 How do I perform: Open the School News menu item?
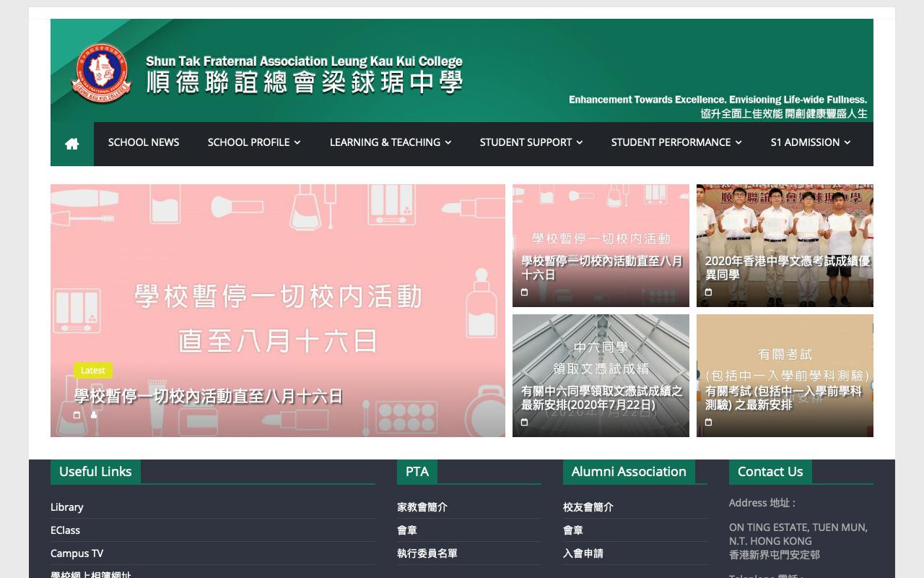coord(144,142)
